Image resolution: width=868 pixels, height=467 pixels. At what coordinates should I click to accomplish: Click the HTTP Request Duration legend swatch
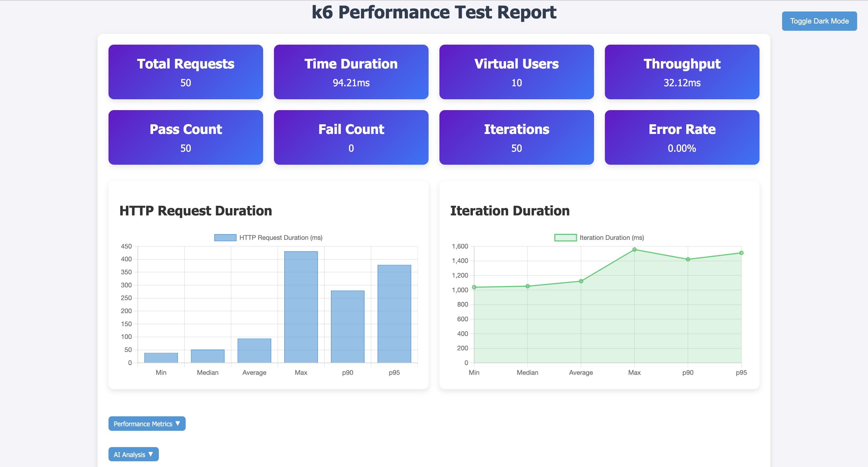pyautogui.click(x=225, y=238)
